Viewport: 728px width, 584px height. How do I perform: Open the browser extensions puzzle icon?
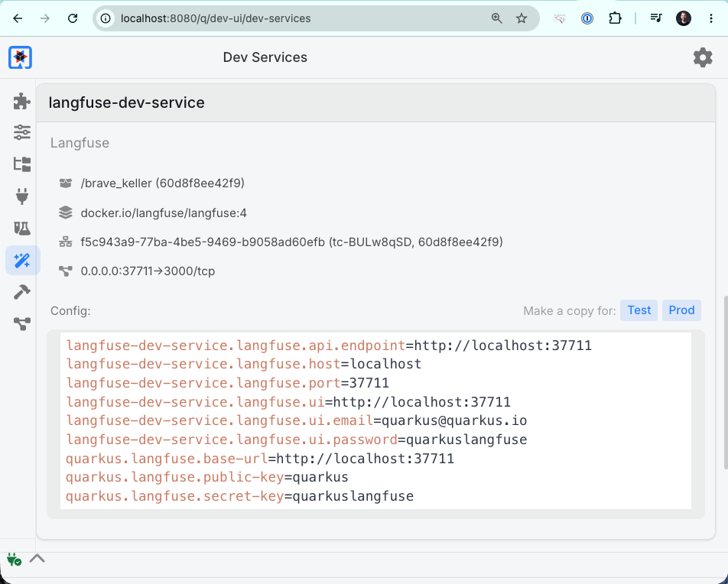pyautogui.click(x=615, y=18)
